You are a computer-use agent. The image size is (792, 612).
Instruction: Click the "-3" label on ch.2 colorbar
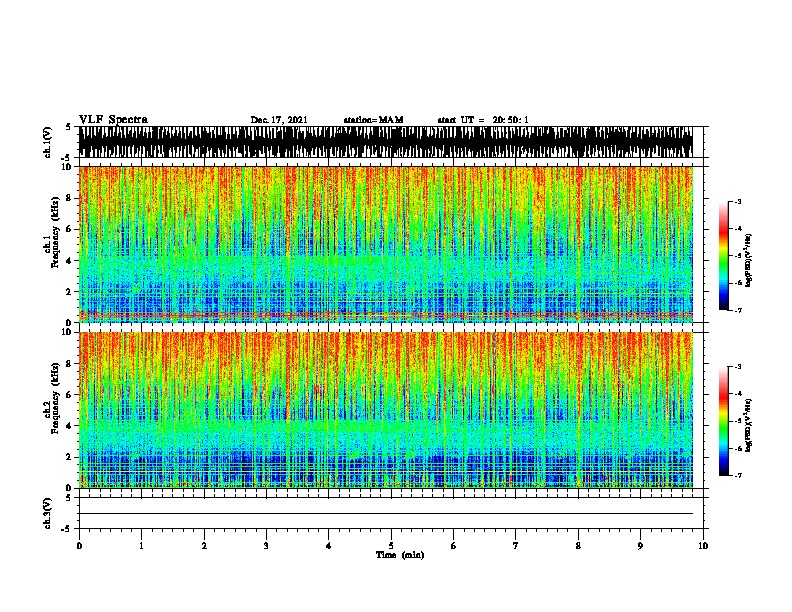point(738,367)
